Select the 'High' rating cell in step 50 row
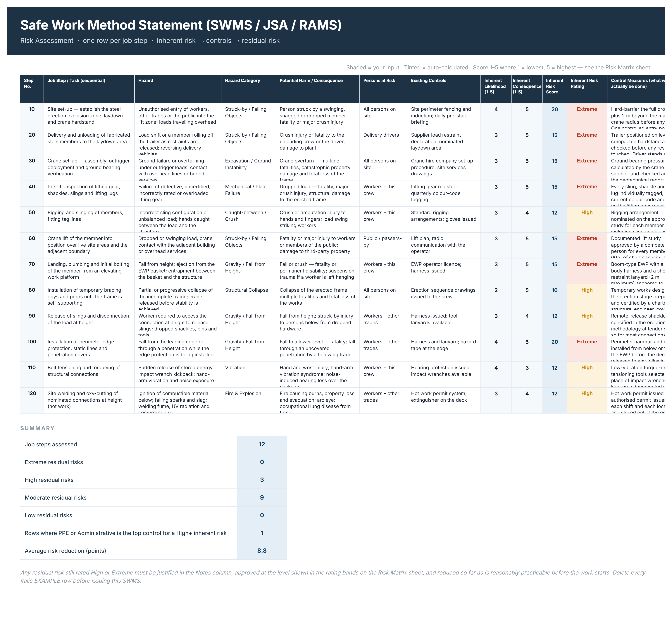672x631 pixels. click(587, 220)
